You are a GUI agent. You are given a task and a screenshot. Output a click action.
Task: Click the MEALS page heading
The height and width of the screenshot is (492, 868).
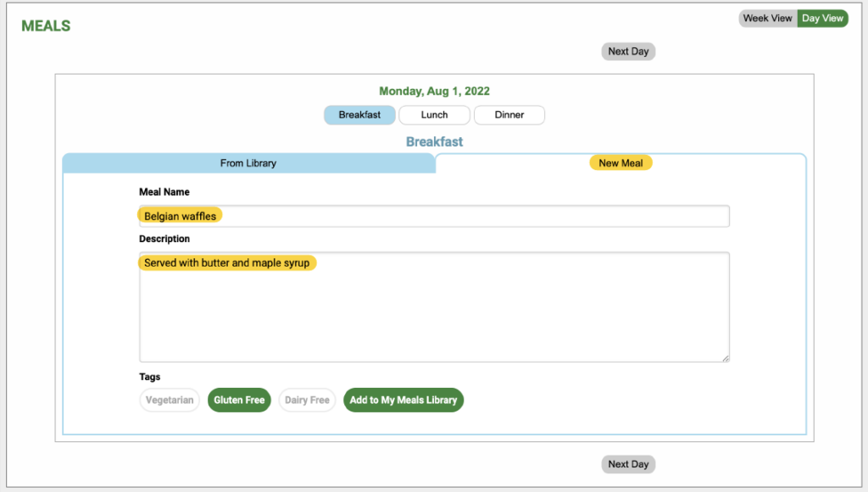46,26
